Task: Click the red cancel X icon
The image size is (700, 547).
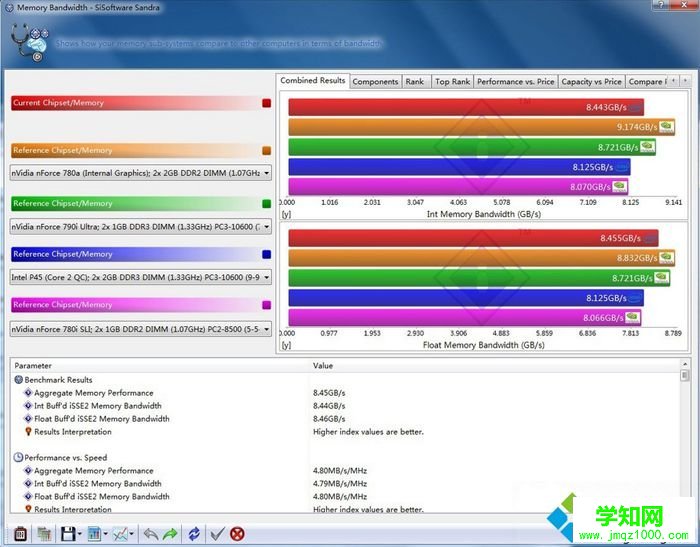Action: tap(237, 534)
